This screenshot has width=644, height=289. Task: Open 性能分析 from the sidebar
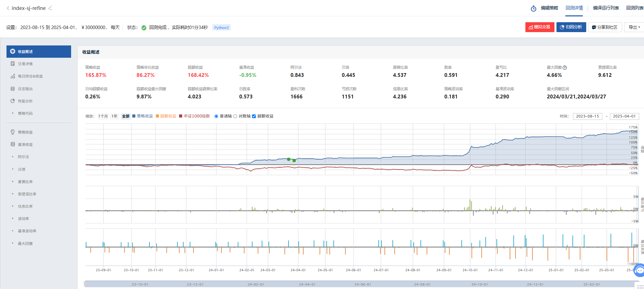pyautogui.click(x=25, y=101)
